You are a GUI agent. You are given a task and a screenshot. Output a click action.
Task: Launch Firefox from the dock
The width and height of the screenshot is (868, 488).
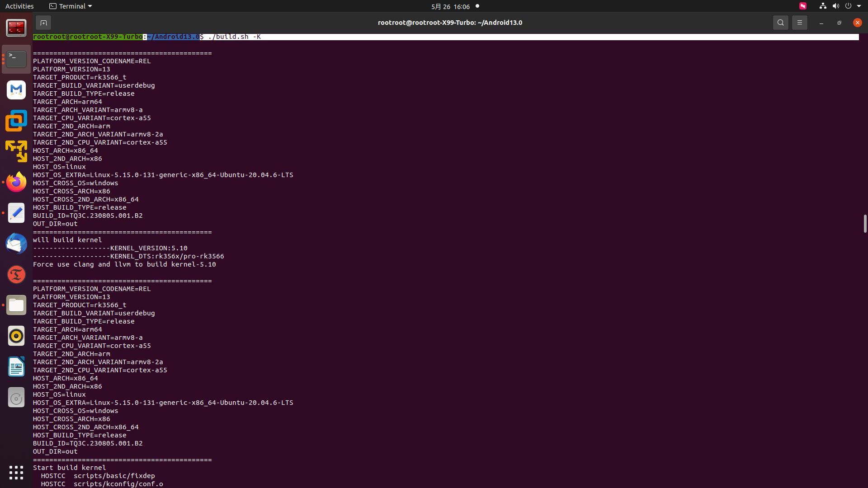pyautogui.click(x=16, y=182)
